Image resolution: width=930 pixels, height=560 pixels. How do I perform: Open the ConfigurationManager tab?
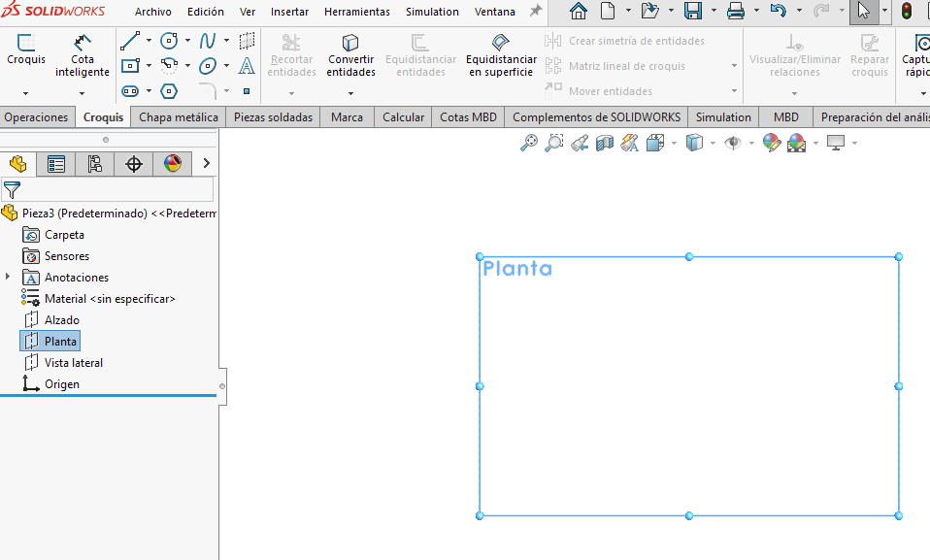tap(94, 164)
